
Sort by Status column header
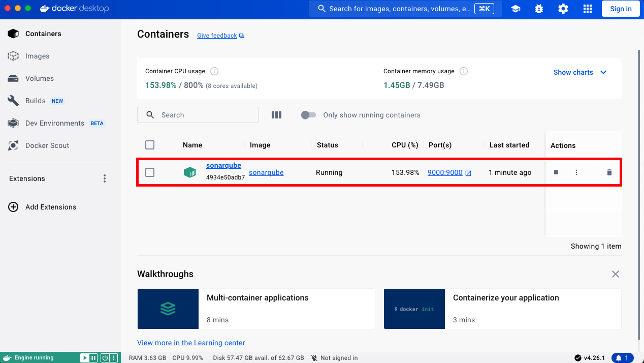tap(328, 145)
